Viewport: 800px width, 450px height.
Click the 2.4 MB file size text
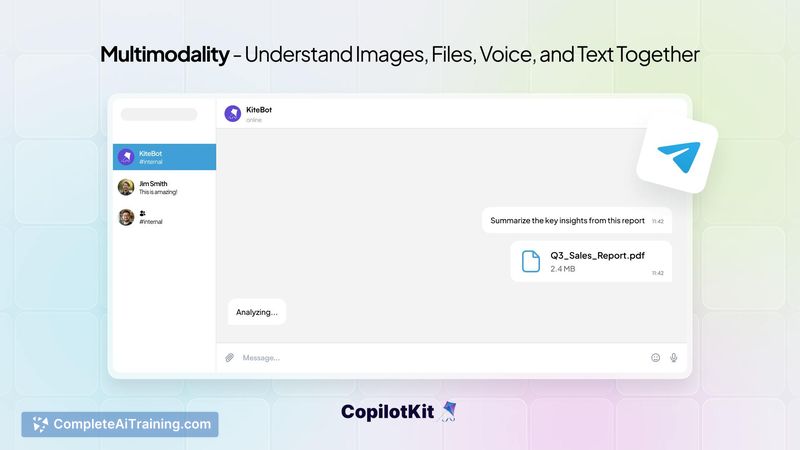click(x=563, y=269)
